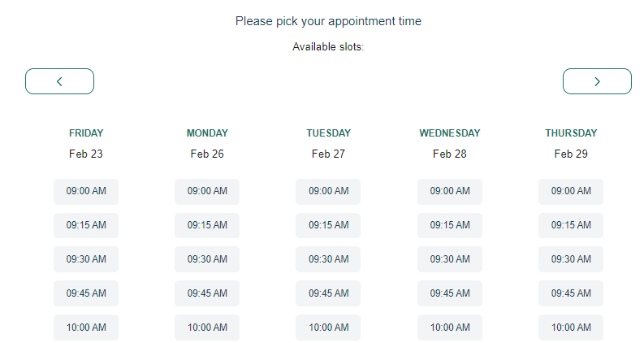The image size is (644, 343).
Task: Book Tuesday Feb 27 09:45 AM slot
Action: [x=328, y=293]
